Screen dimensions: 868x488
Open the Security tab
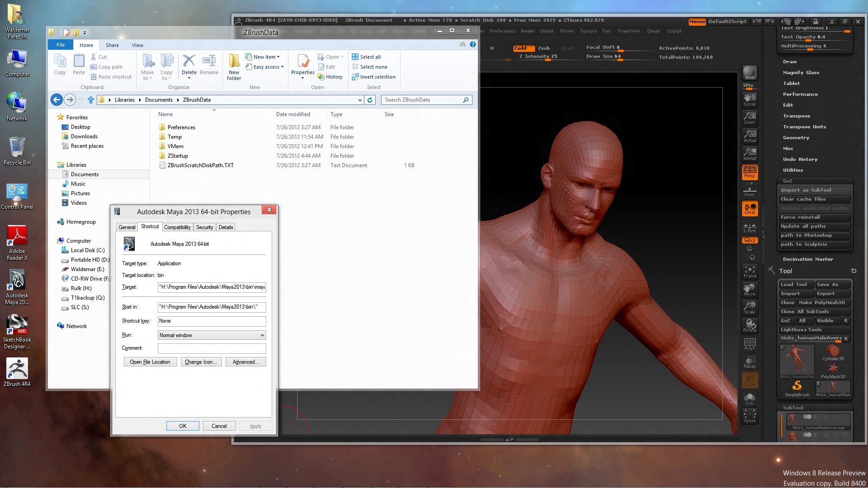pyautogui.click(x=204, y=227)
